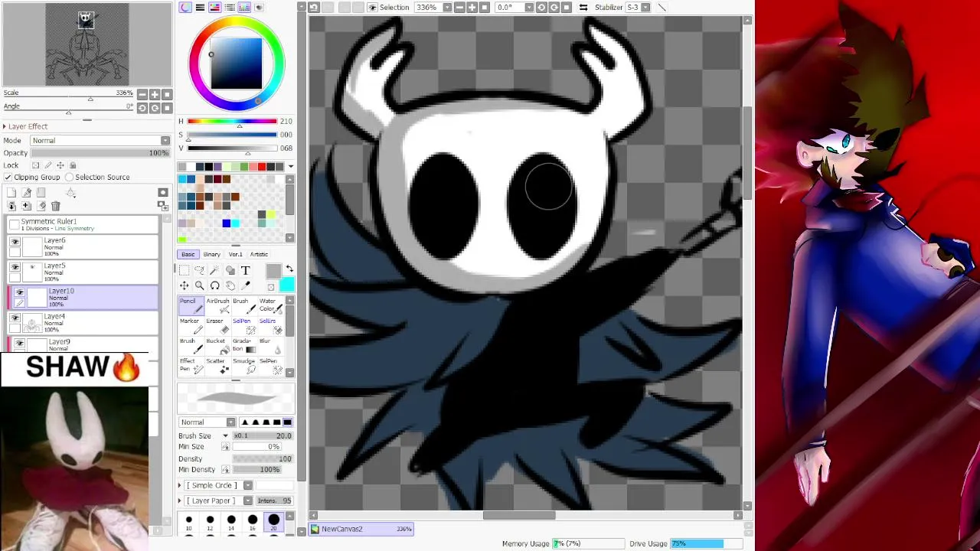Toggle the Selection visibility eye in toolbar
Screen dimensions: 980x551
tap(372, 7)
